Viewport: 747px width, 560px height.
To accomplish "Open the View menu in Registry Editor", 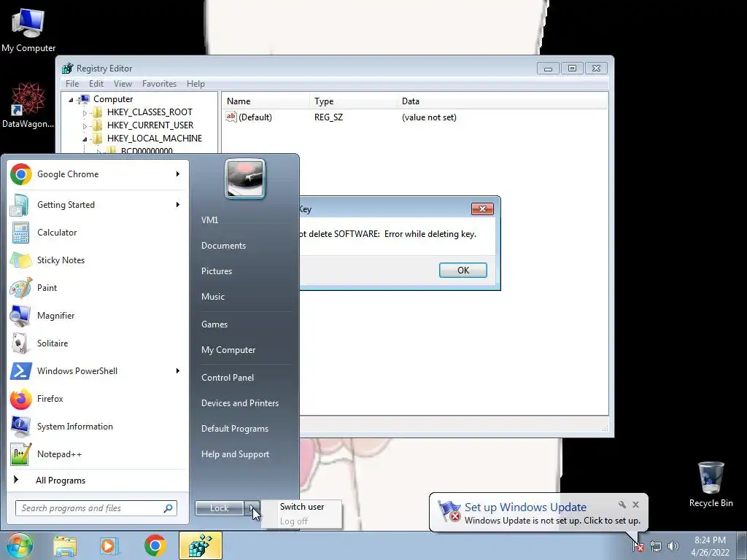I will point(123,84).
